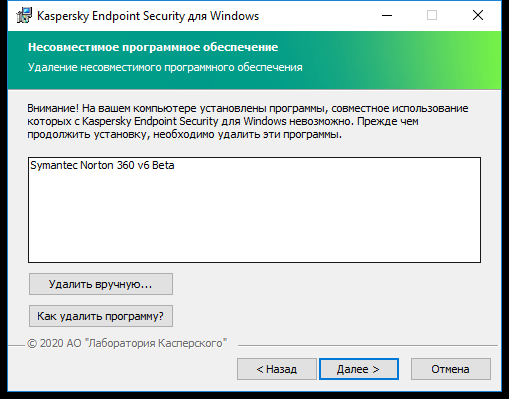Click the window title 'Kaspersky Endpoint Security для Windows'
Viewport: 509px width, 399px height.
click(148, 16)
